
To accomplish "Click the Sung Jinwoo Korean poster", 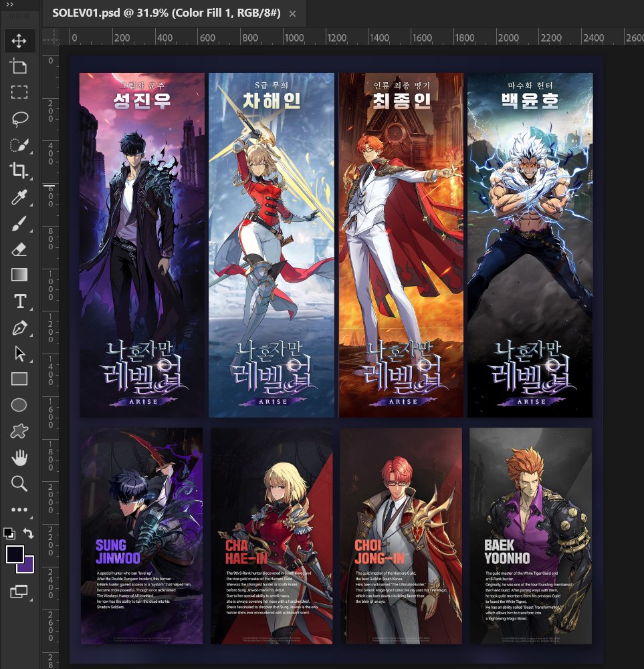I will [x=142, y=245].
